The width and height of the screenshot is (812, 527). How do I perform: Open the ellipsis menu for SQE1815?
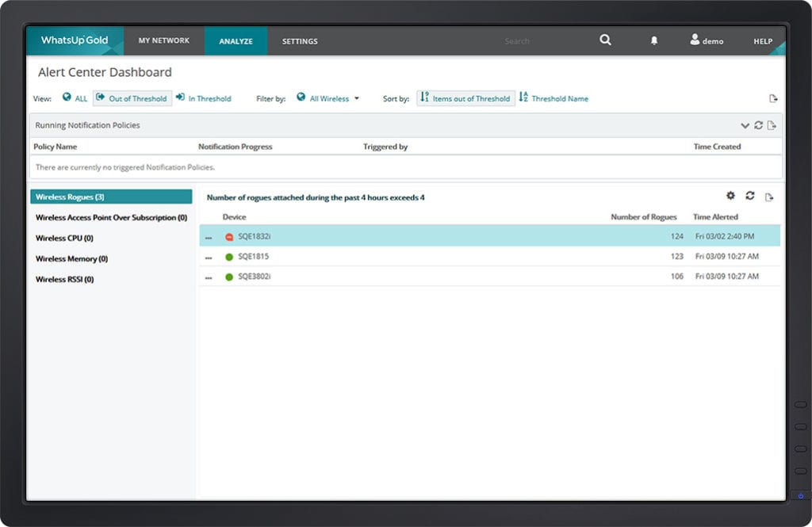coord(209,257)
